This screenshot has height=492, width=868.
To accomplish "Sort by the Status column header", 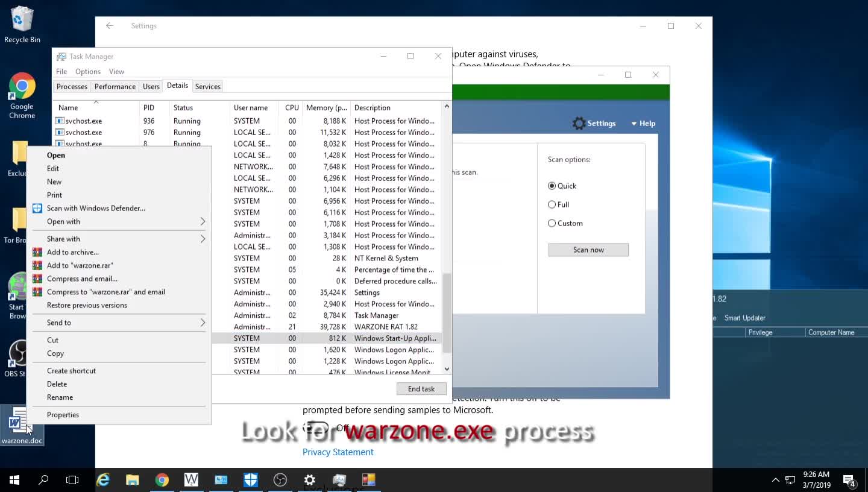I will [199, 107].
